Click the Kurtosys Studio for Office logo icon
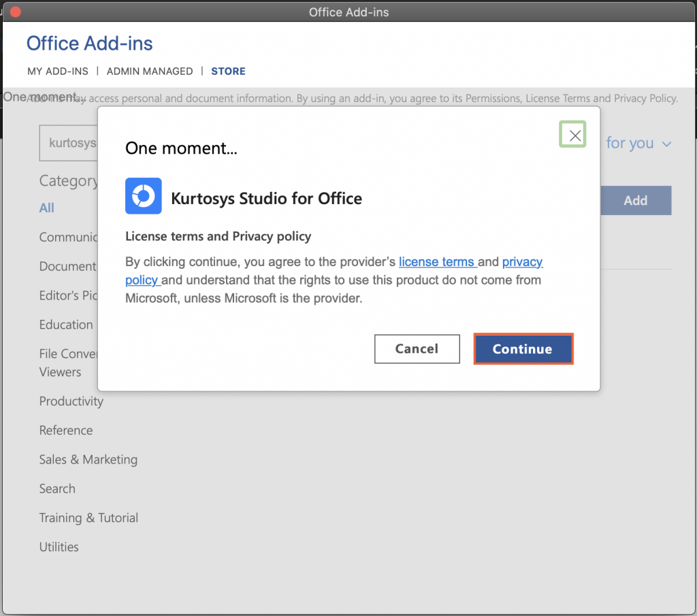Screen dimensions: 697x616 (x=143, y=196)
